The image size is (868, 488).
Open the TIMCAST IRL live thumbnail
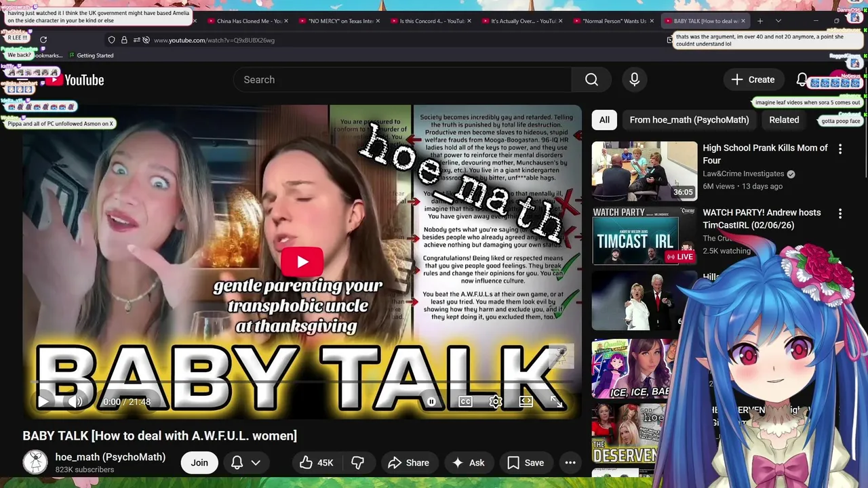644,236
